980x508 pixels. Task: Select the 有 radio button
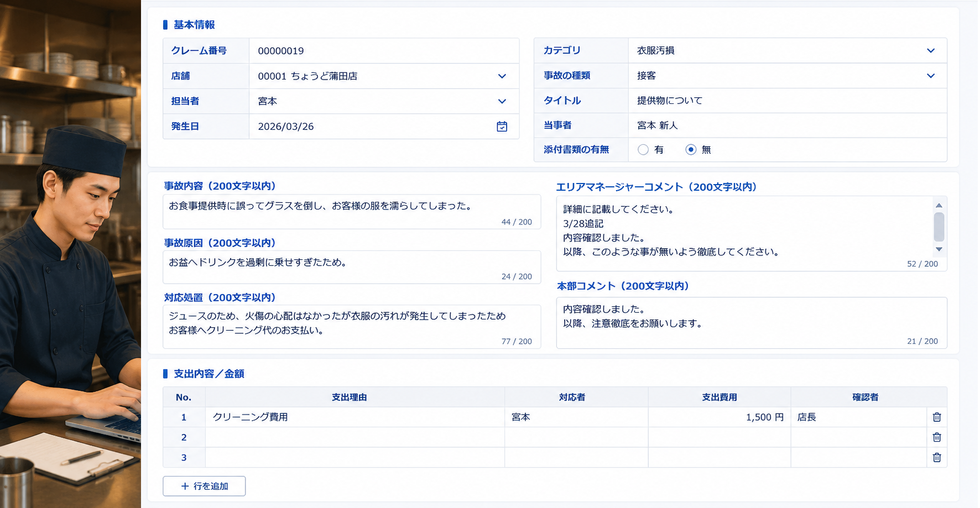(643, 150)
